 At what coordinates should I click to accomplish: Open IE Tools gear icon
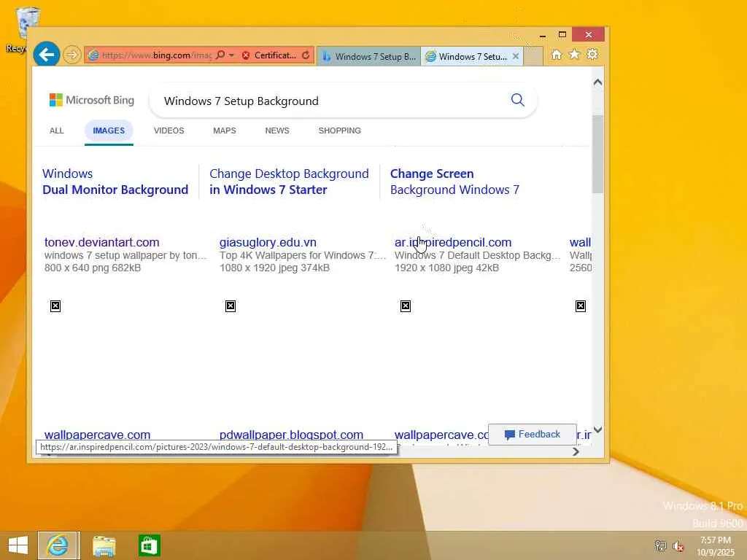(x=592, y=54)
